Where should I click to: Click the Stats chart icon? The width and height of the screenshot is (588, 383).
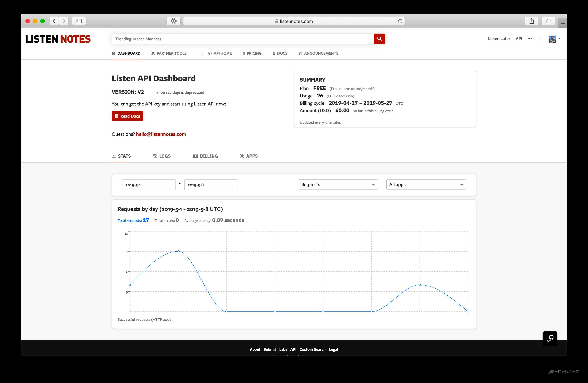[x=113, y=156]
